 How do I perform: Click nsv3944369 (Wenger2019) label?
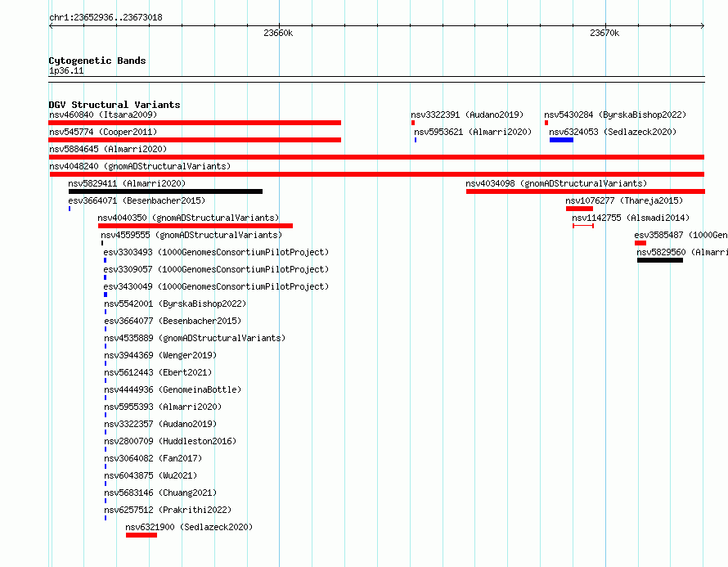click(x=160, y=355)
